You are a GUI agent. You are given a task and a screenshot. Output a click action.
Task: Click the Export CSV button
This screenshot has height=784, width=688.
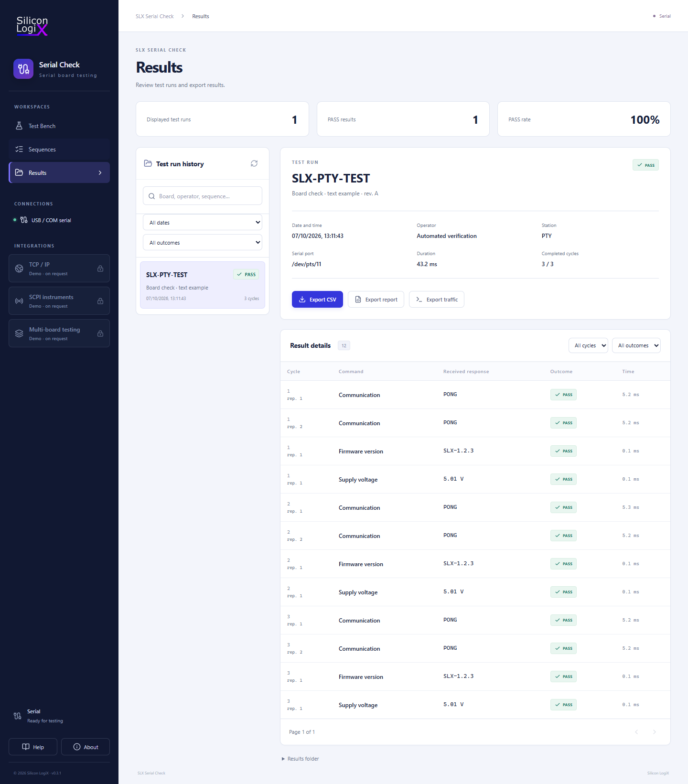click(x=317, y=300)
